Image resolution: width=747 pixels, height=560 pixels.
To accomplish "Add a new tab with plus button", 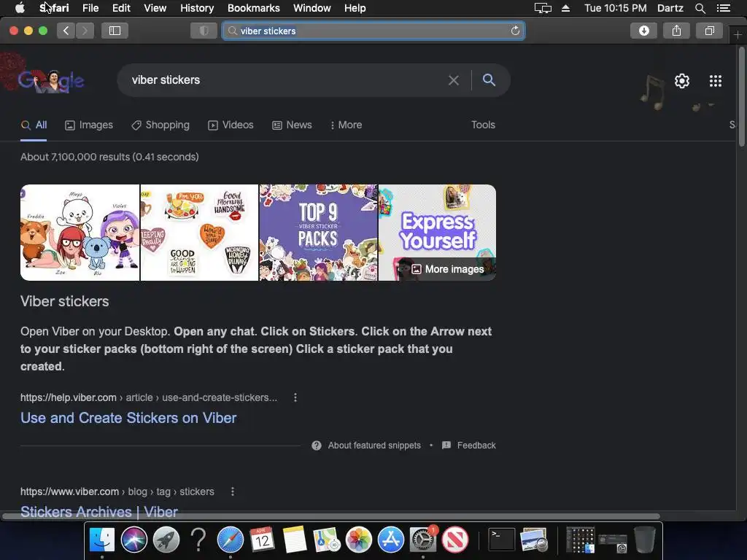I will tap(738, 35).
